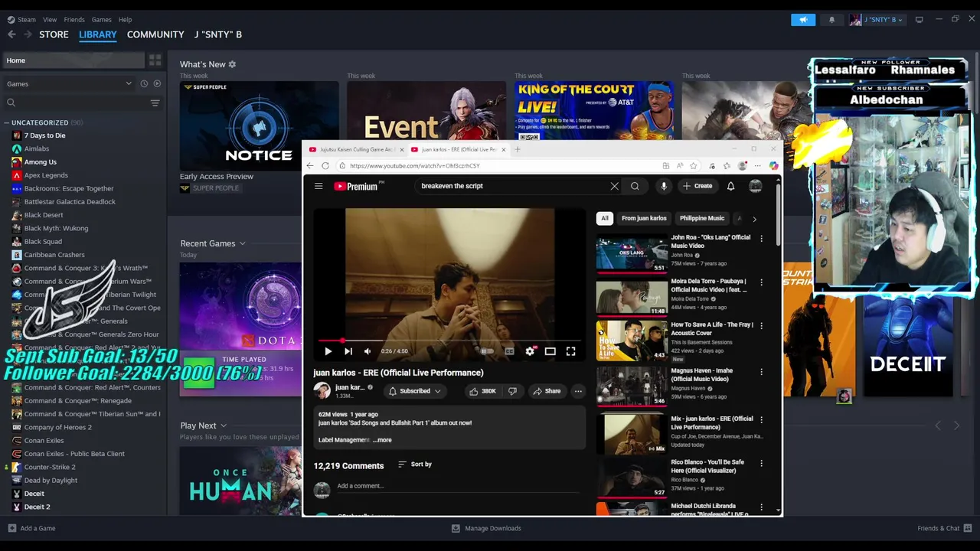Toggle YouTube autoplay switch

click(x=485, y=351)
